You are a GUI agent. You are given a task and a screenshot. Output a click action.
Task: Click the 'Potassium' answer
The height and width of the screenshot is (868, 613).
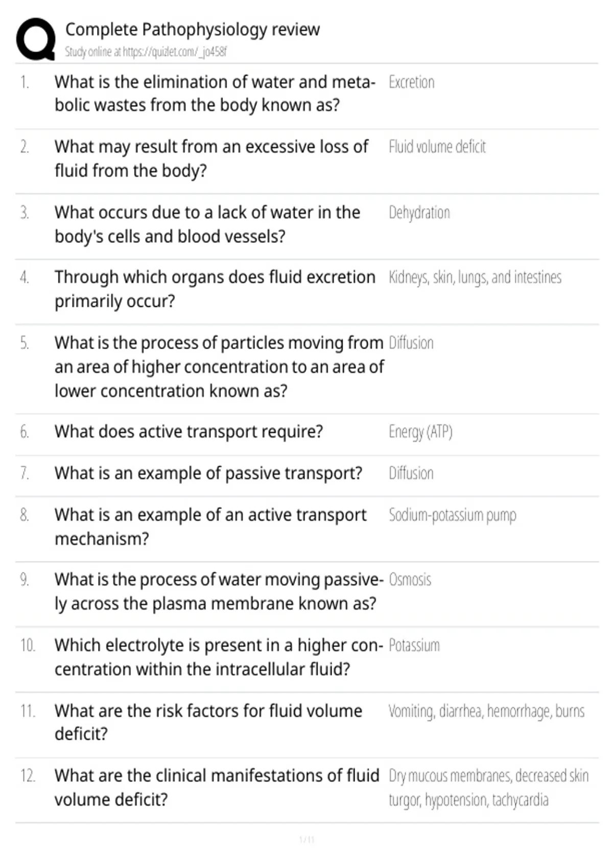click(x=414, y=645)
